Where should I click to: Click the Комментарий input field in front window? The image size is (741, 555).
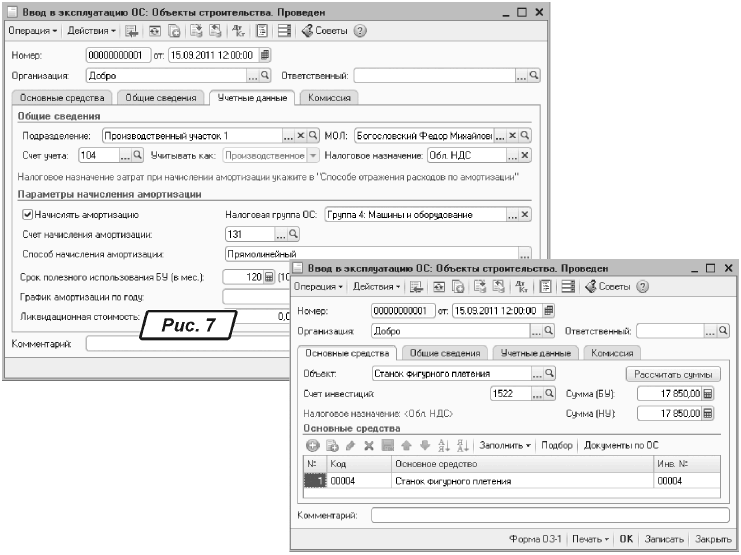[x=550, y=515]
